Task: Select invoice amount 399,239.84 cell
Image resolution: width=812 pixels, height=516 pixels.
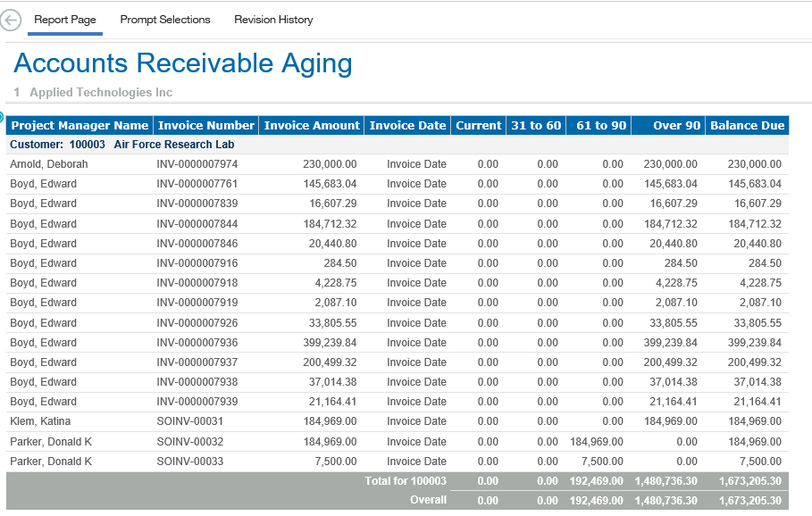Action: (323, 343)
